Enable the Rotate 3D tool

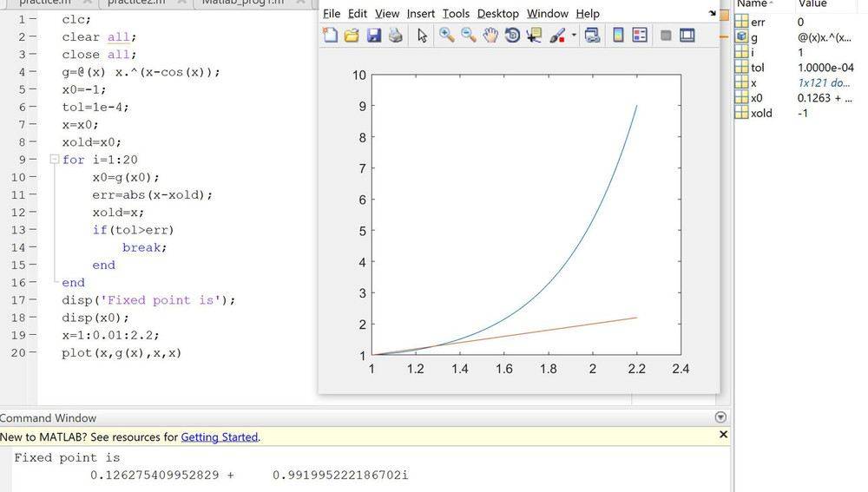pyautogui.click(x=512, y=36)
